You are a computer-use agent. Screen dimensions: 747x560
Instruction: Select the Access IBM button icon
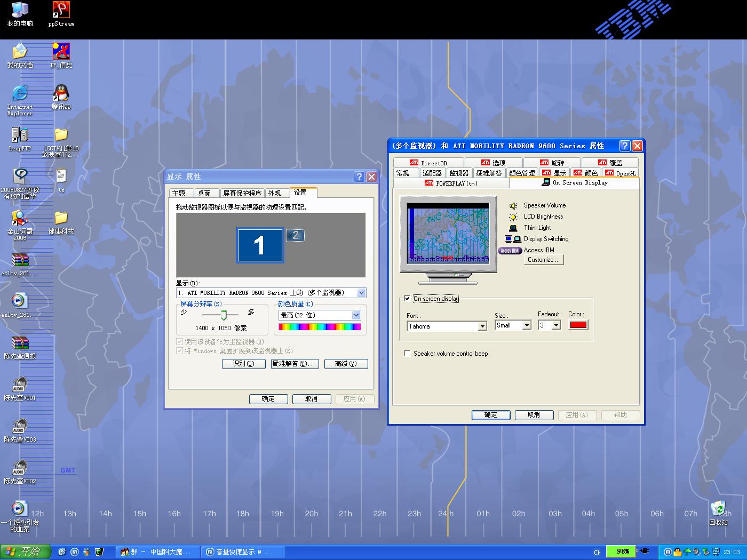click(x=510, y=251)
